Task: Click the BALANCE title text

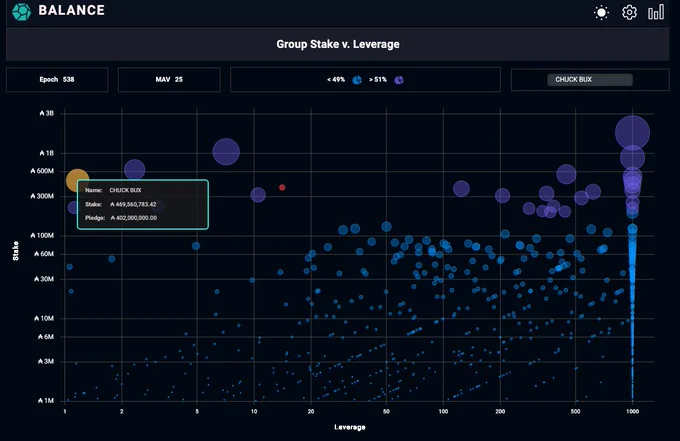Action: click(72, 10)
